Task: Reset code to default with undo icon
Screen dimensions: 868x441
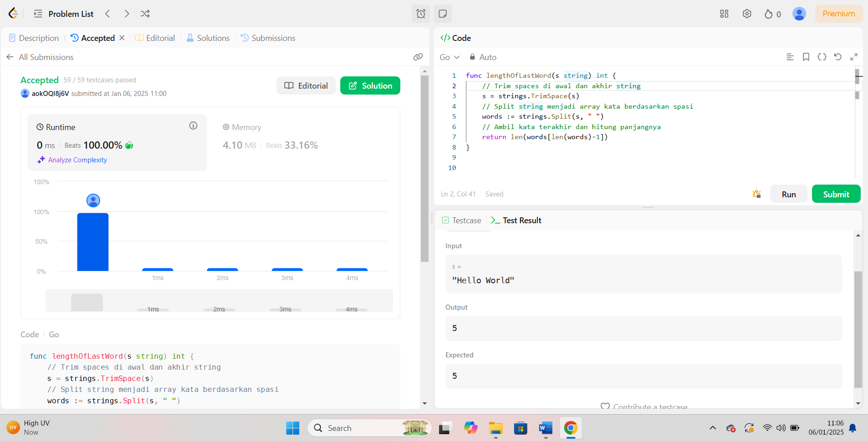Action: (x=838, y=57)
